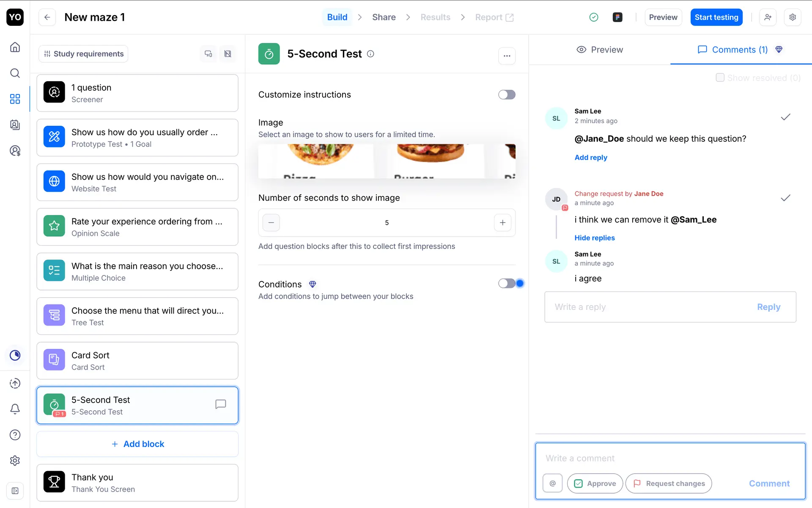Enable the Conditions toggle
The image size is (812, 508).
click(506, 284)
